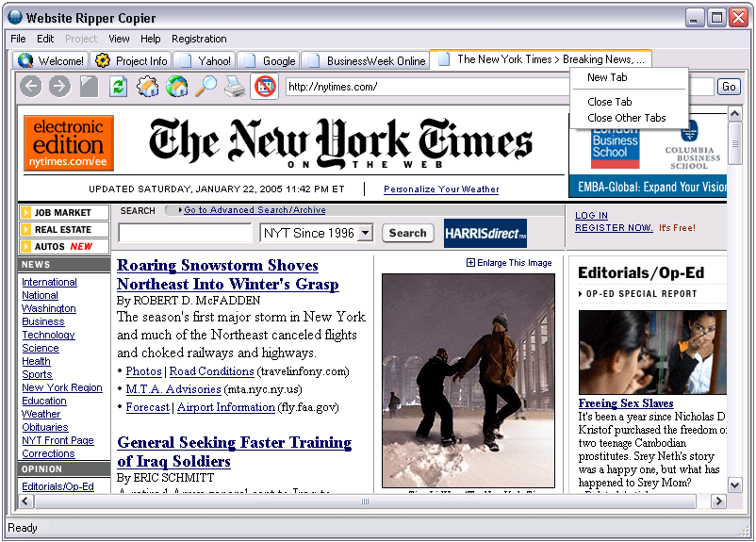
Task: Open General Seeking Faster Training headline
Action: click(x=235, y=452)
